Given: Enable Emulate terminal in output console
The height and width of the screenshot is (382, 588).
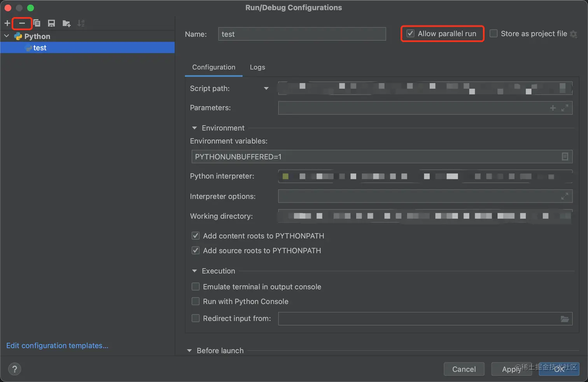Looking at the screenshot, I should [x=196, y=287].
